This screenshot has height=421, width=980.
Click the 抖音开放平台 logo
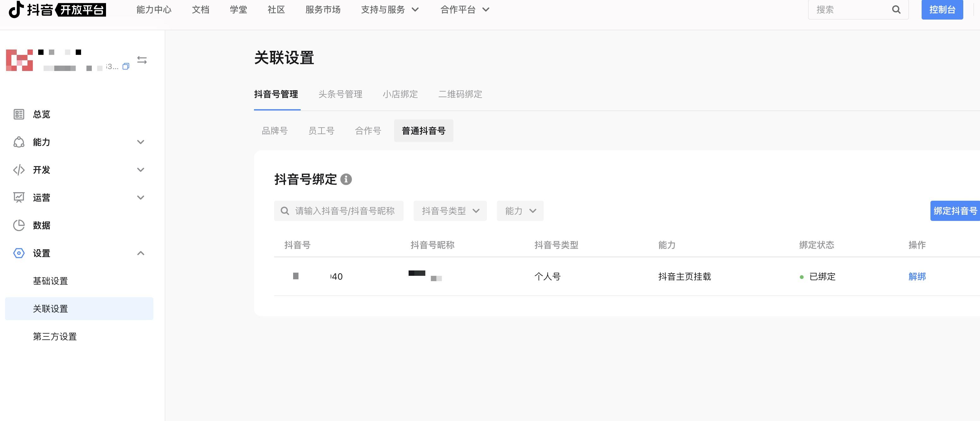[x=57, y=9]
